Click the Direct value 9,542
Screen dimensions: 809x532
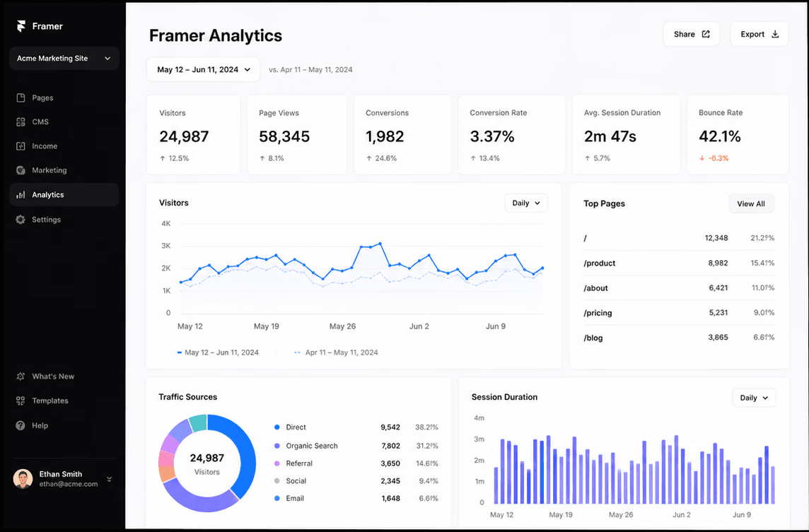(390, 427)
